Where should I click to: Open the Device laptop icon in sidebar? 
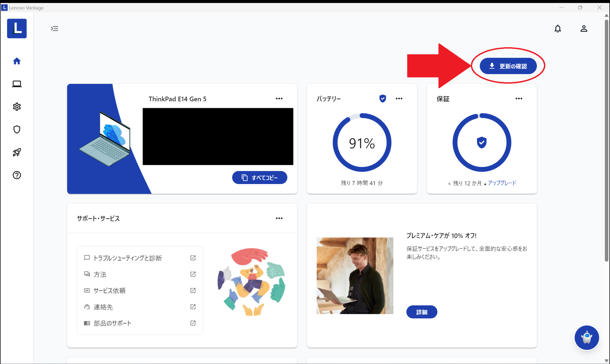[17, 84]
